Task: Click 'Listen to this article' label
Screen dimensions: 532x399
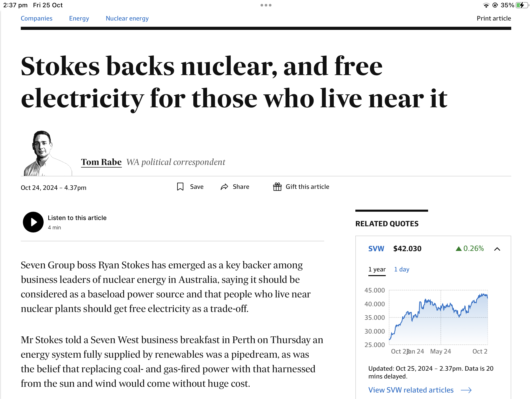Action: click(77, 218)
